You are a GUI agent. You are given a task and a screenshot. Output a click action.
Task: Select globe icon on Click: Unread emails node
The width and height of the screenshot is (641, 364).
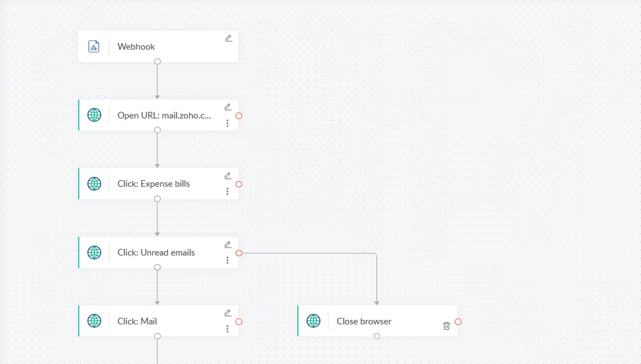pyautogui.click(x=94, y=252)
